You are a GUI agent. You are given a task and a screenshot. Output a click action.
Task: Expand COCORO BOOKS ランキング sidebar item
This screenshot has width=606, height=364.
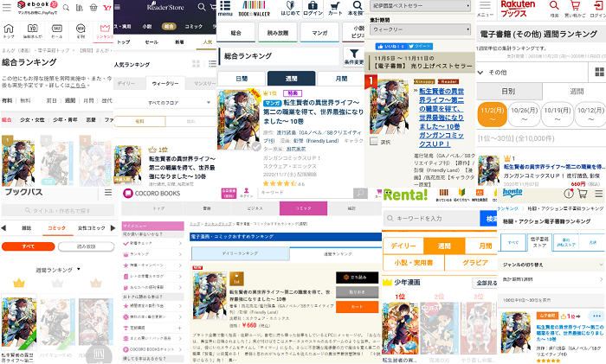click(x=152, y=254)
